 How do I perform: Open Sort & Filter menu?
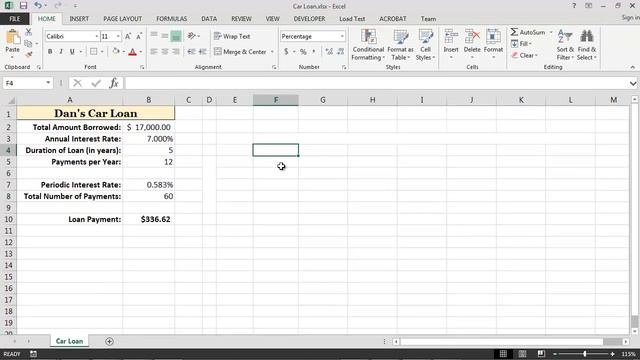click(565, 45)
